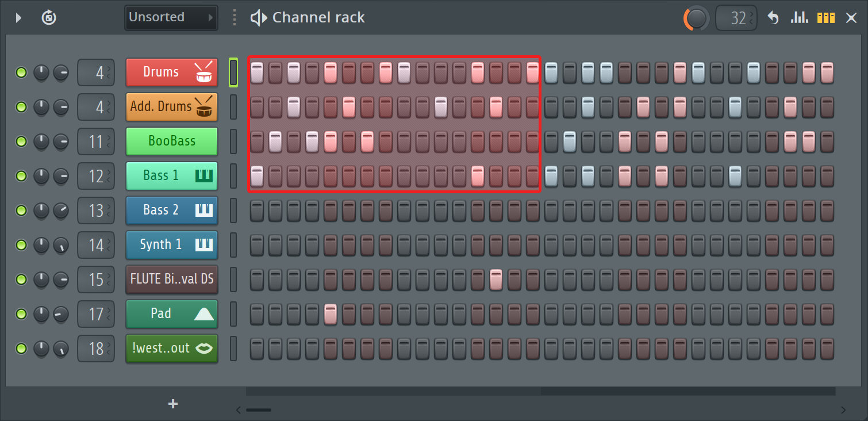Screen dimensions: 868x421
Task: Add a new channel with plus button
Action: click(173, 404)
